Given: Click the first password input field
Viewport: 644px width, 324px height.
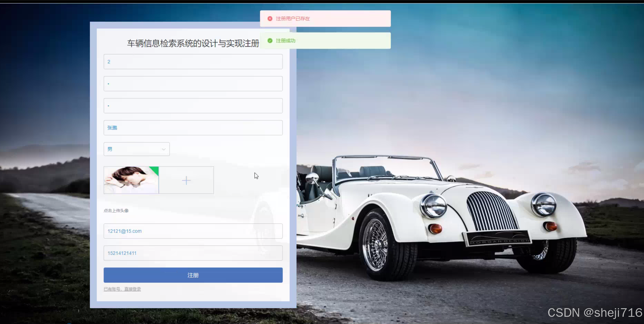Looking at the screenshot, I should (x=193, y=83).
